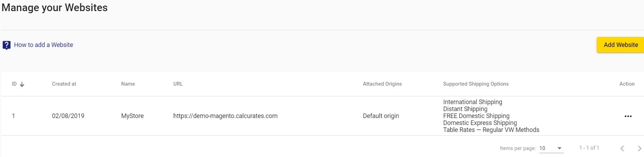Click the Supported Shipping Options header

click(x=476, y=84)
